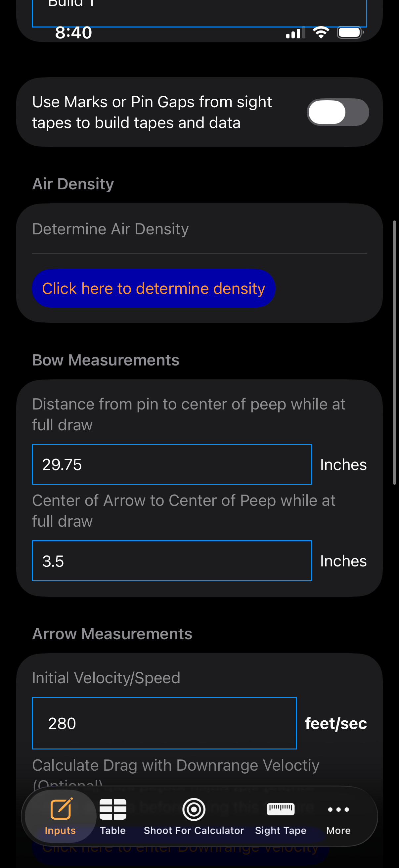
Task: Click the vertical scrollbar indicator
Action: coord(394,352)
